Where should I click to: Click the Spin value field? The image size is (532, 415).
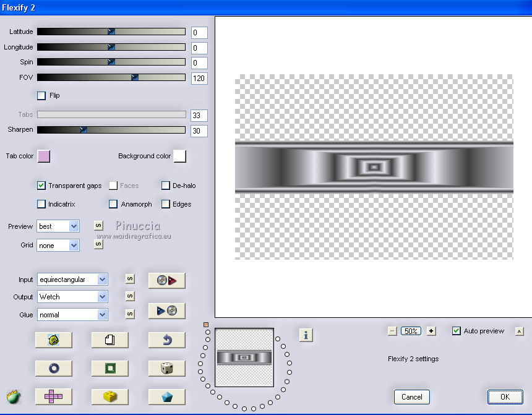pyautogui.click(x=199, y=63)
